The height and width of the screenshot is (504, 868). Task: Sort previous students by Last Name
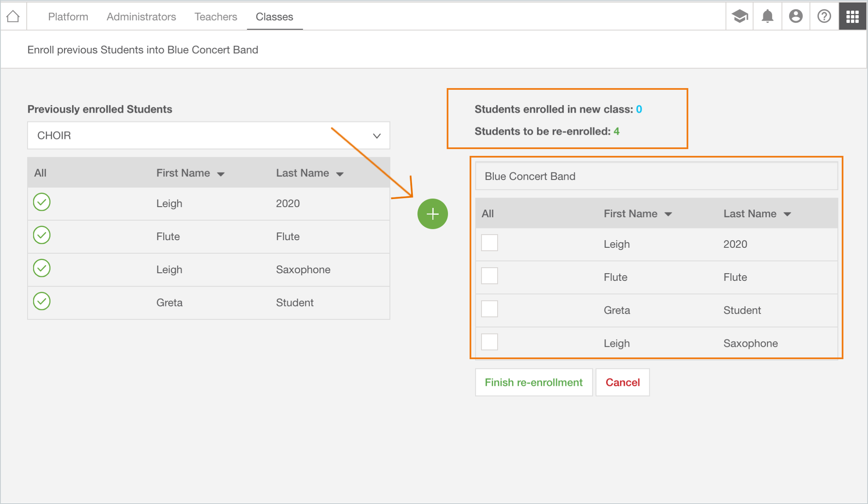coord(310,173)
